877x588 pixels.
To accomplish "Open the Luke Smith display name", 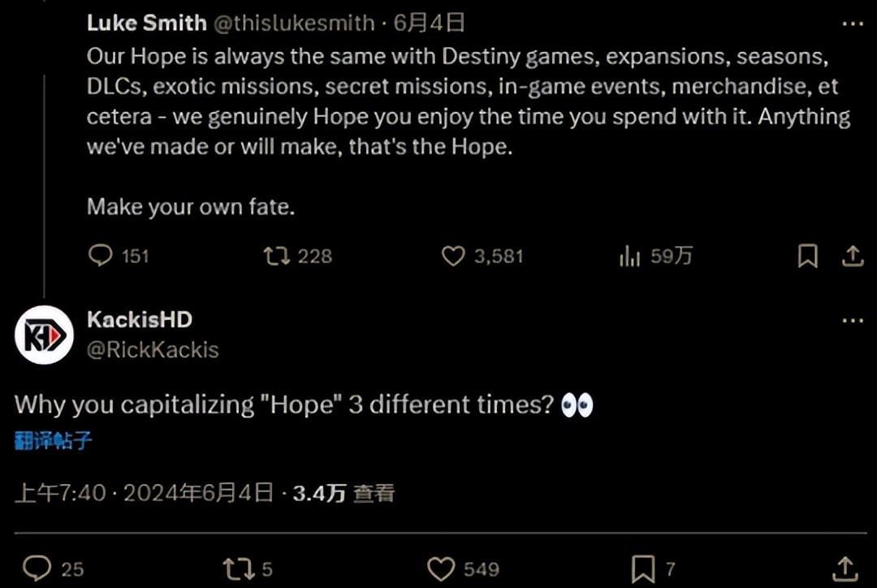I will (x=146, y=23).
